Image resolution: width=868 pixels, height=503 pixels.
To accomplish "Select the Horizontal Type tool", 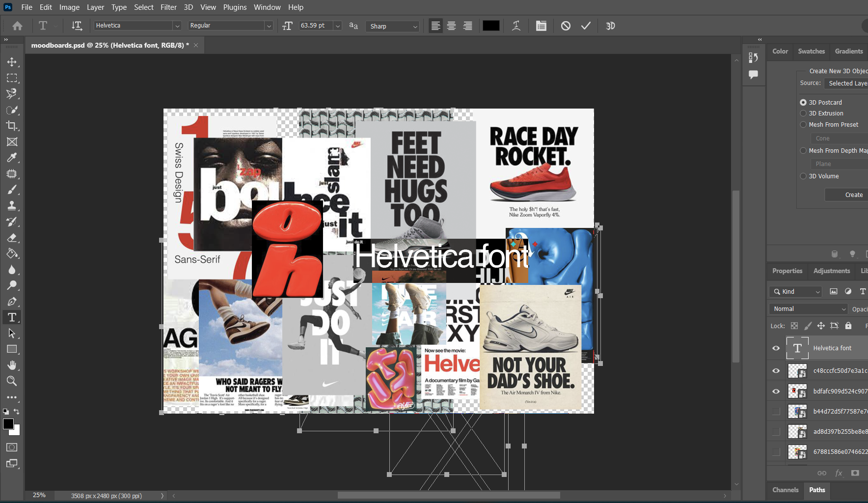I will (x=12, y=317).
